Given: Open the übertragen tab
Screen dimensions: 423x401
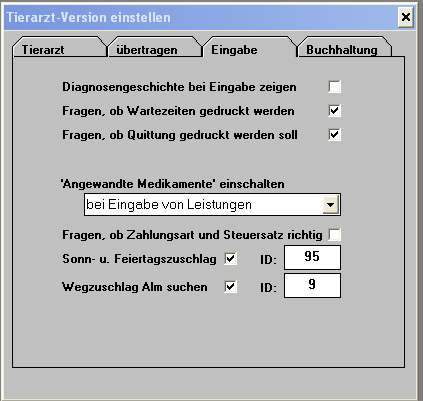Looking at the screenshot, I should [155, 49].
